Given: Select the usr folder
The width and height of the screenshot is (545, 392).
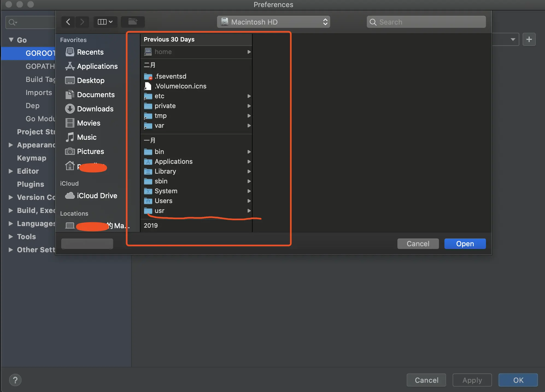Looking at the screenshot, I should (159, 211).
